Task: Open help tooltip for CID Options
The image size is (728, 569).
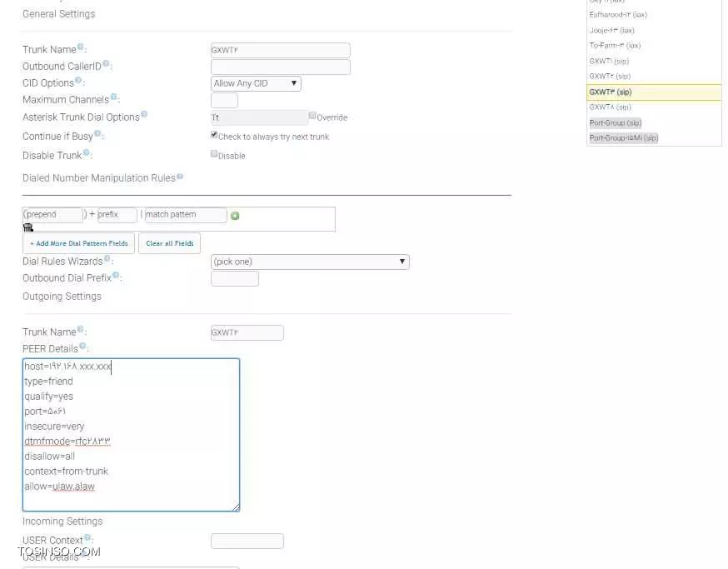Action: coord(78,80)
